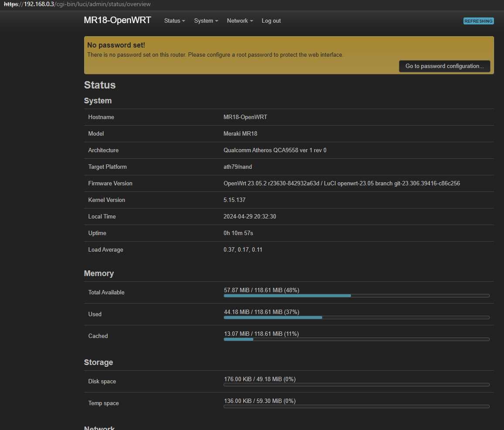Click the Uptime row label
This screenshot has width=504, height=430.
[97, 233]
